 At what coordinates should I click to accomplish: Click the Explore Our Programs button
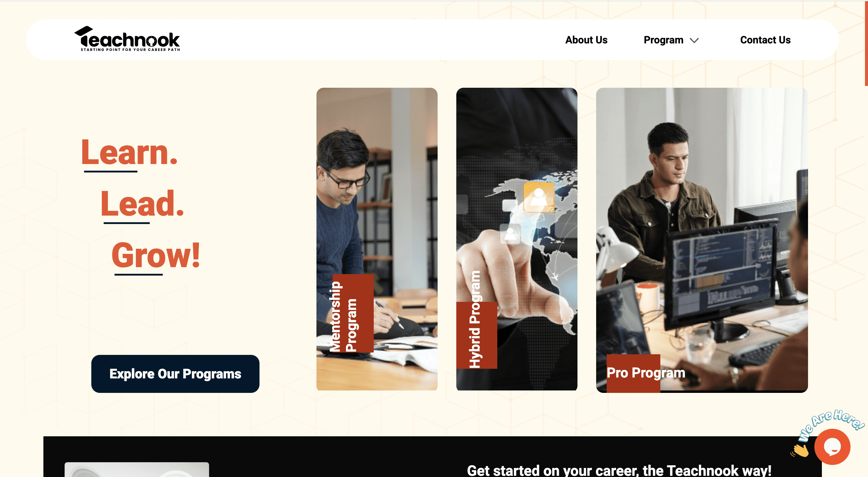[x=175, y=374]
